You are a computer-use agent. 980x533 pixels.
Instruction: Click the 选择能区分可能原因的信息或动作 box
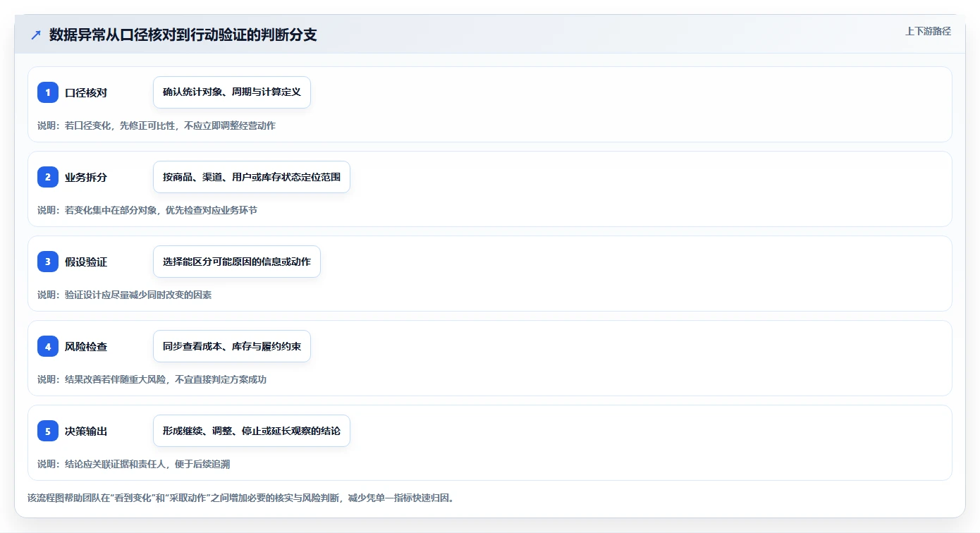pos(237,262)
